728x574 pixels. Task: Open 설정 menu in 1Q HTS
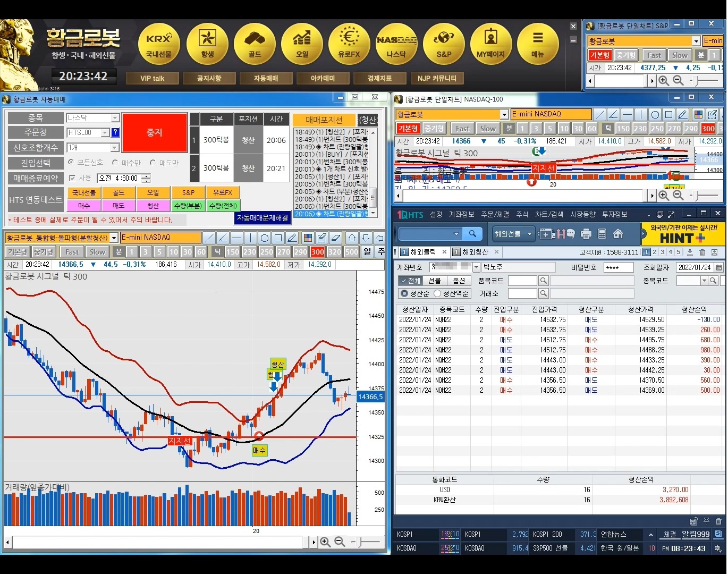point(436,214)
